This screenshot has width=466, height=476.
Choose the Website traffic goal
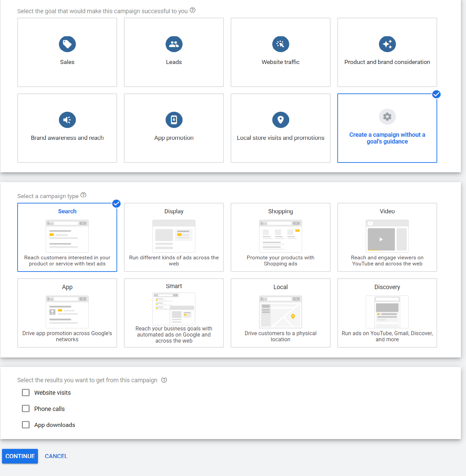280,44
